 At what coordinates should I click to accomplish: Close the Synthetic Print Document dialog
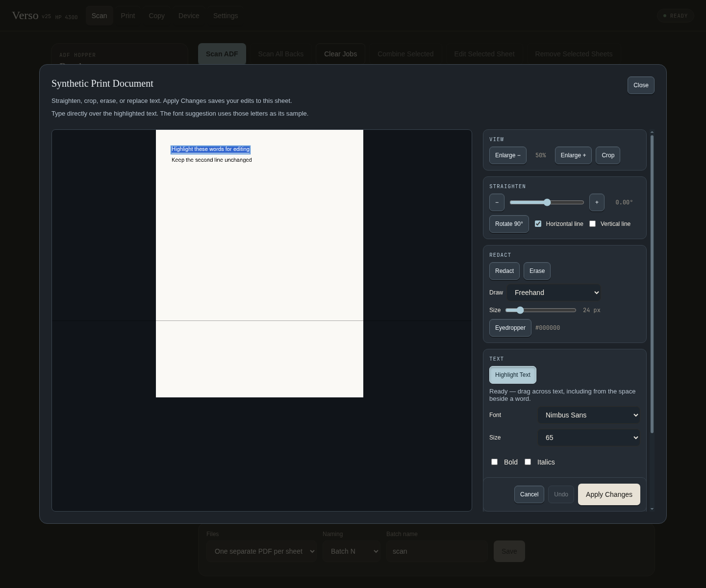[641, 85]
